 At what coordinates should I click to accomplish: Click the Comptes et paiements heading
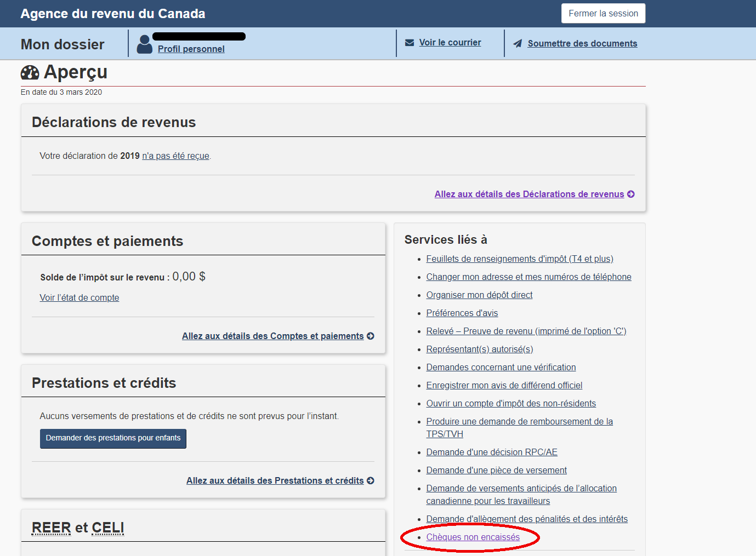pos(107,242)
